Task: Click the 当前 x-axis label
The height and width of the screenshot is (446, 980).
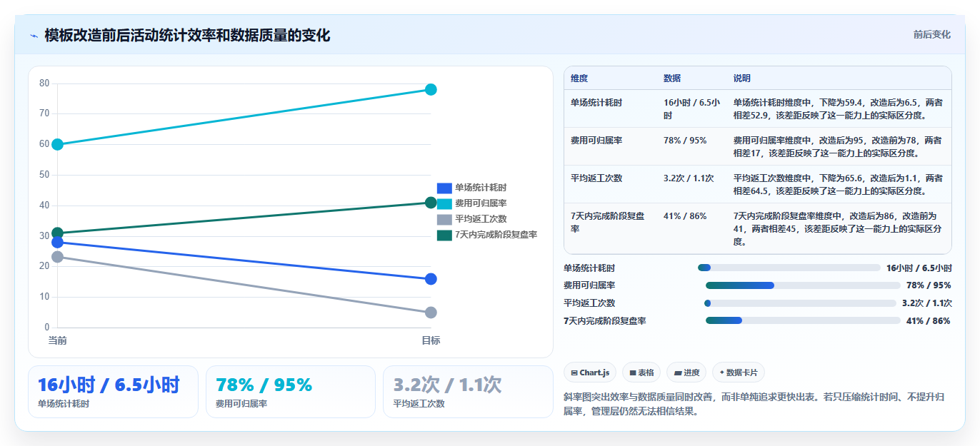Action: [x=58, y=340]
